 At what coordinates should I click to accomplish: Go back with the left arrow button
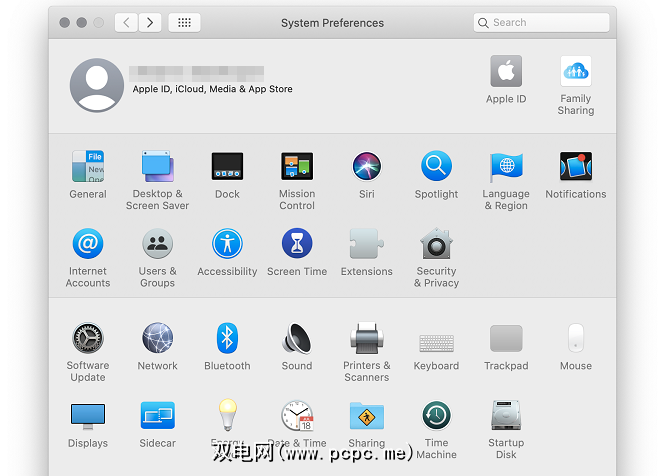click(x=126, y=22)
